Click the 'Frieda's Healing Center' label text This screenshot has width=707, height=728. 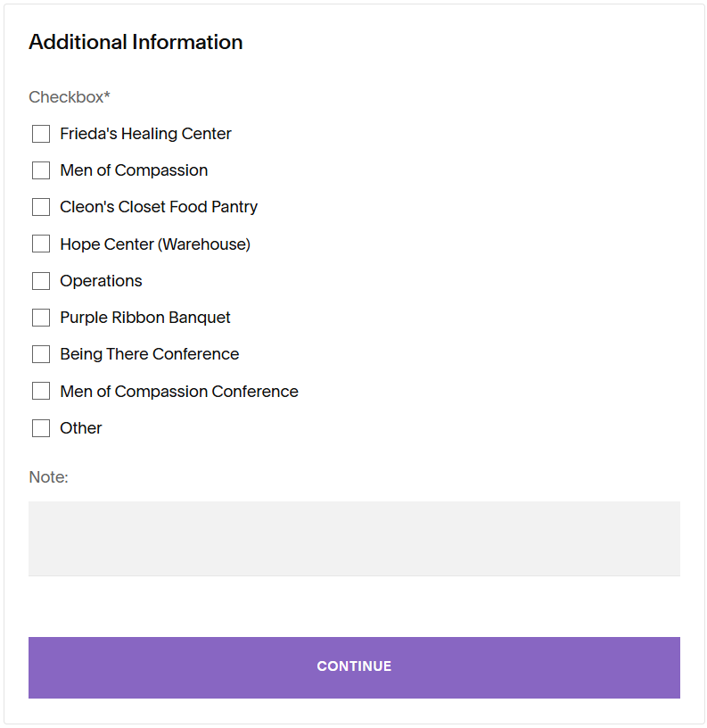click(x=145, y=134)
